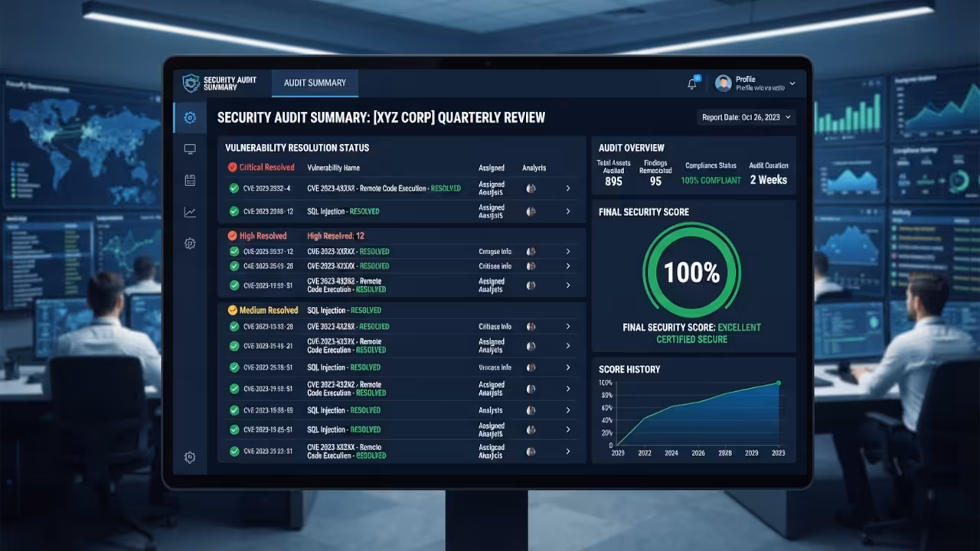Image resolution: width=980 pixels, height=551 pixels.
Task: Click the Analysts column header
Action: (x=534, y=168)
